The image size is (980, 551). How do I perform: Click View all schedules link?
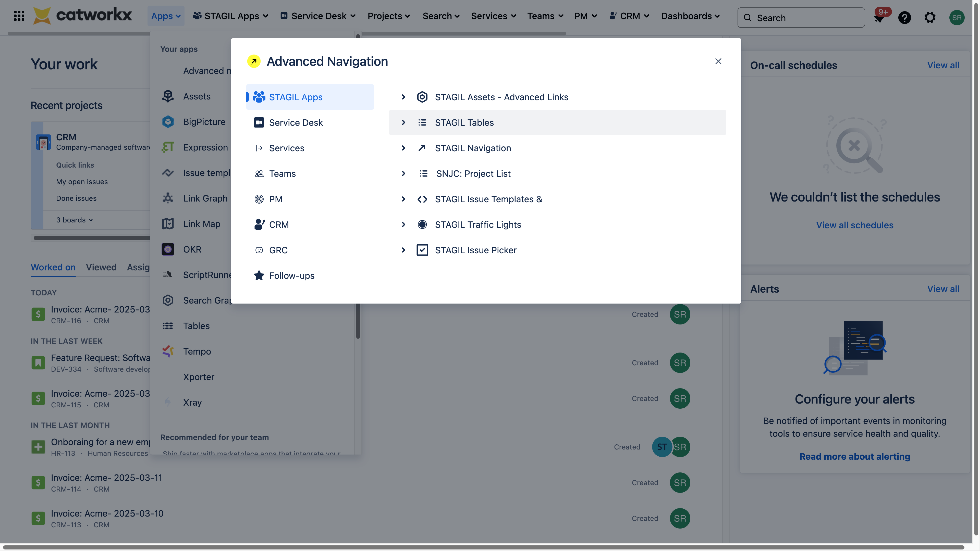(x=854, y=225)
